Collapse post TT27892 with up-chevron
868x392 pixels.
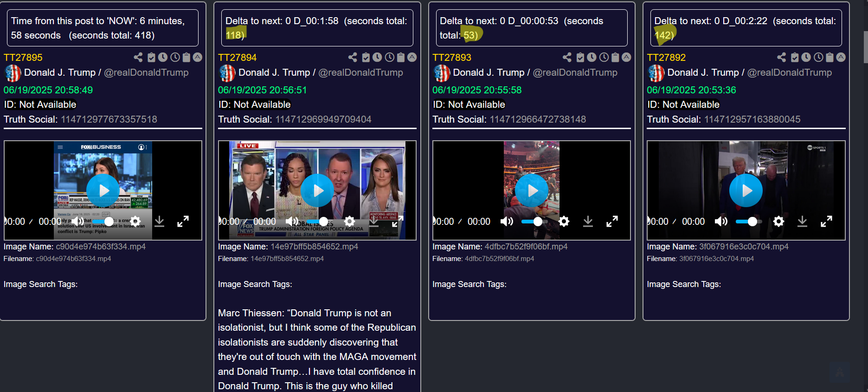(x=841, y=57)
